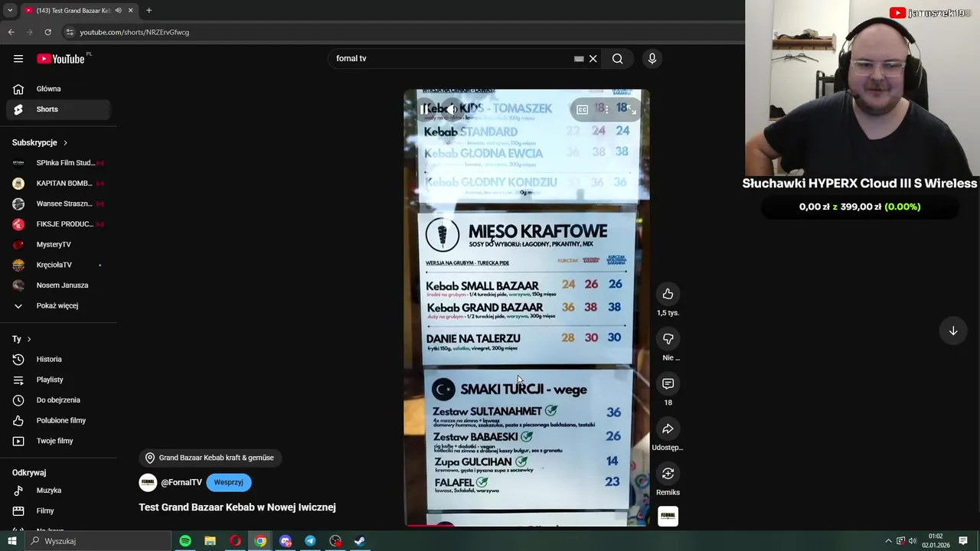
Task: Open the Windows notification center icon
Action: [x=963, y=541]
